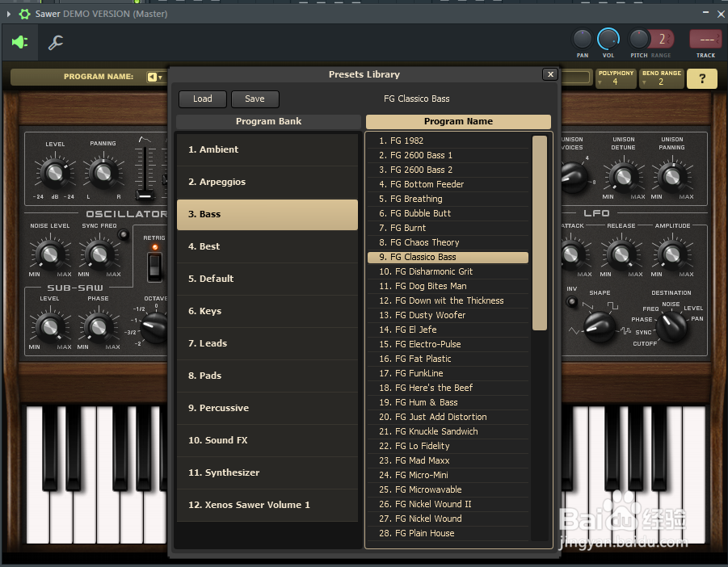Open the POLYPHONY dropdown
Viewport: 728px width, 567px height.
pos(616,78)
